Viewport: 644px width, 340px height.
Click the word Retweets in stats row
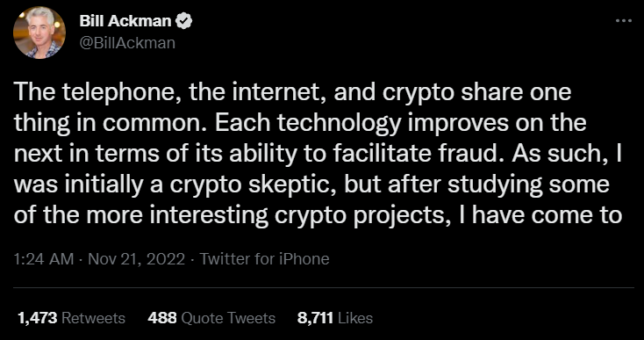[x=94, y=318]
